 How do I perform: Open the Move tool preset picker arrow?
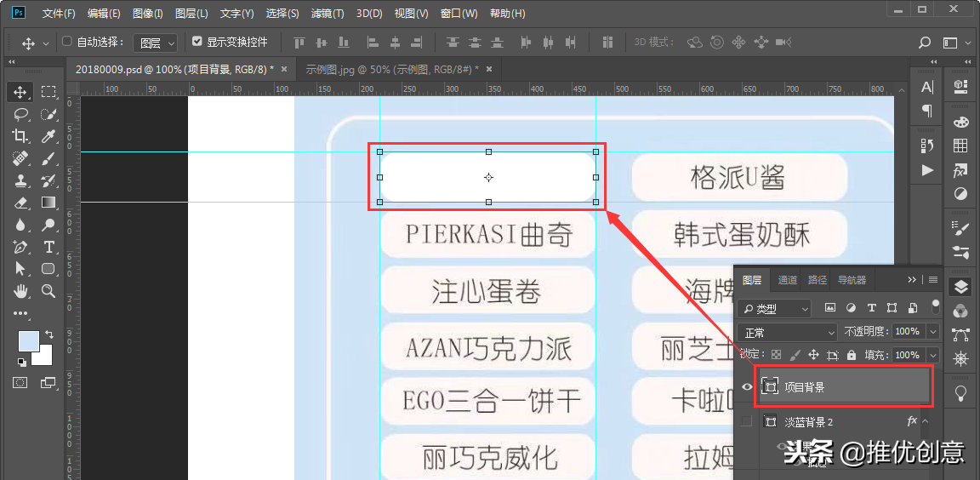pos(46,43)
